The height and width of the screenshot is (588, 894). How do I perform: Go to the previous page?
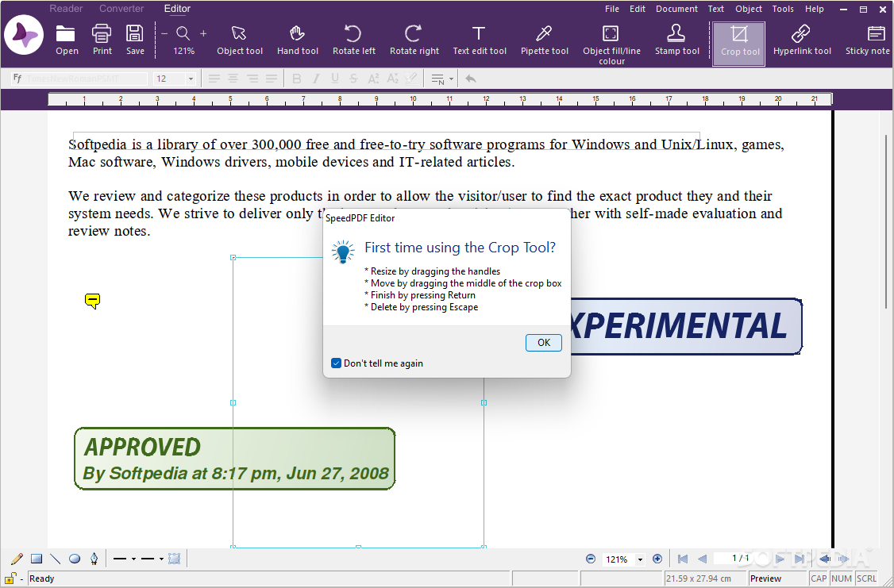[x=703, y=559]
